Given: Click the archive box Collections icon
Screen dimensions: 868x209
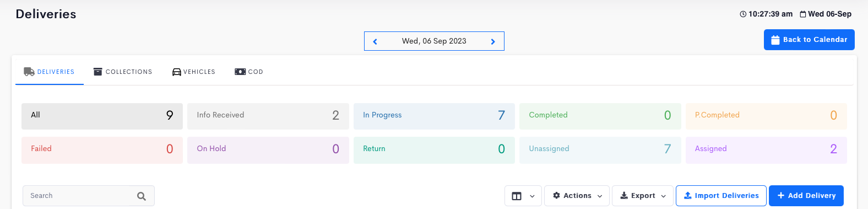Looking at the screenshot, I should [98, 72].
